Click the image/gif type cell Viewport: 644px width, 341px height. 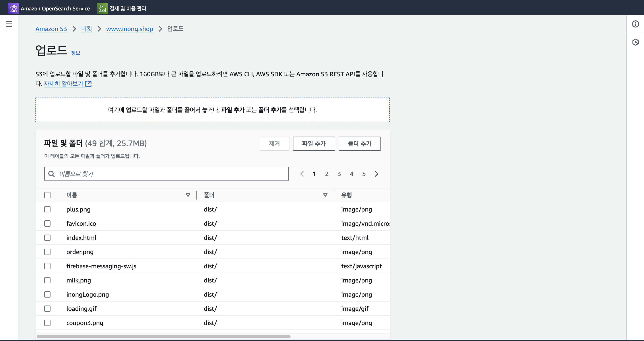(355, 309)
